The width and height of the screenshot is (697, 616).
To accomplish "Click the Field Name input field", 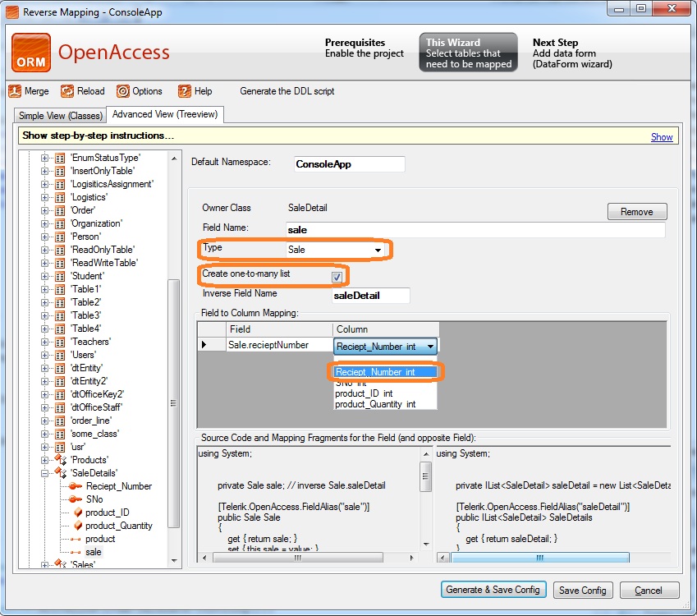I will click(475, 230).
